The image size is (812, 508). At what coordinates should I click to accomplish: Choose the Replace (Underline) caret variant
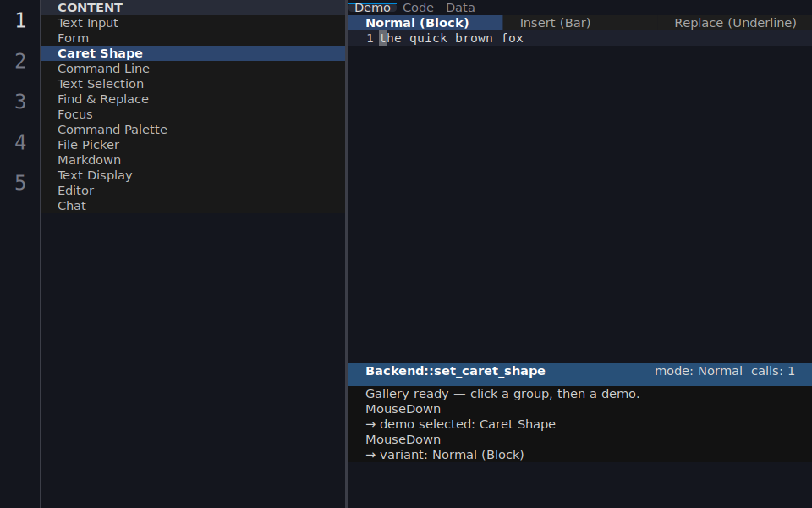(x=735, y=23)
